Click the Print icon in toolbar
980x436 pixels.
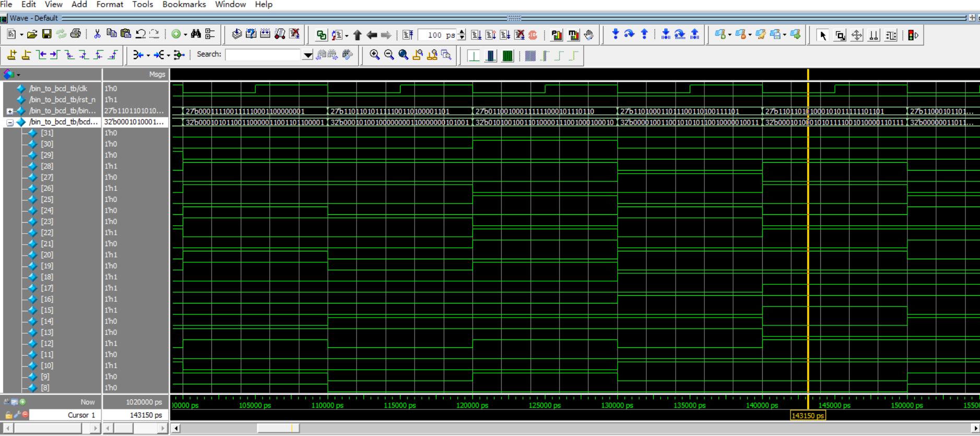tap(76, 34)
